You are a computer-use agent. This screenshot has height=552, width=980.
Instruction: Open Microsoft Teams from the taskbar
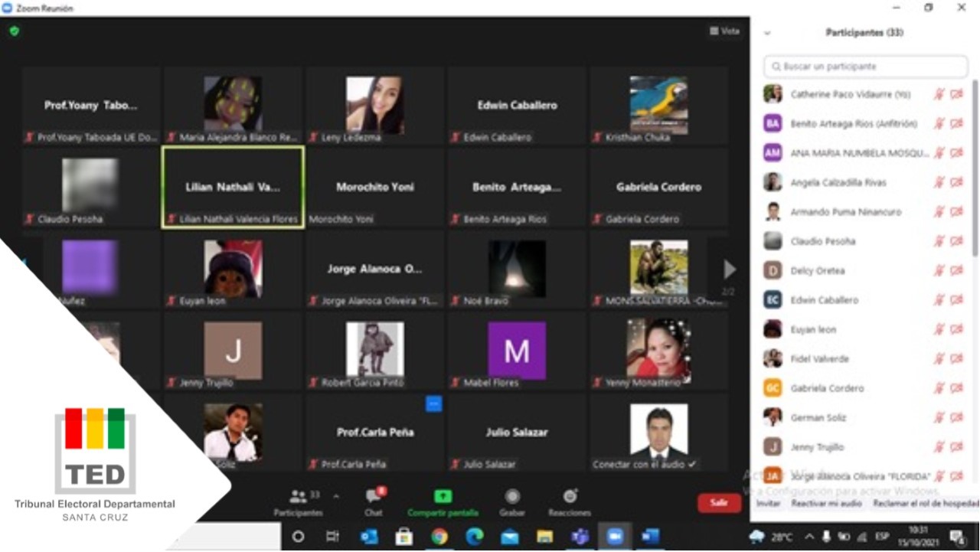tap(580, 537)
